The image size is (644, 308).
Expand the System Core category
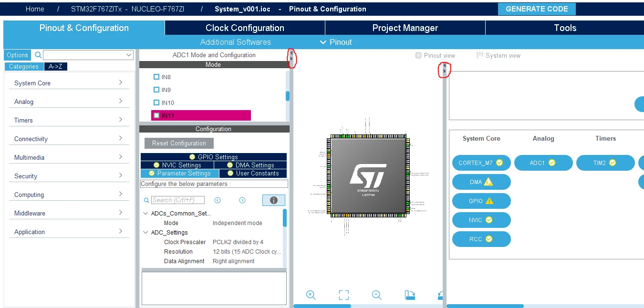69,83
